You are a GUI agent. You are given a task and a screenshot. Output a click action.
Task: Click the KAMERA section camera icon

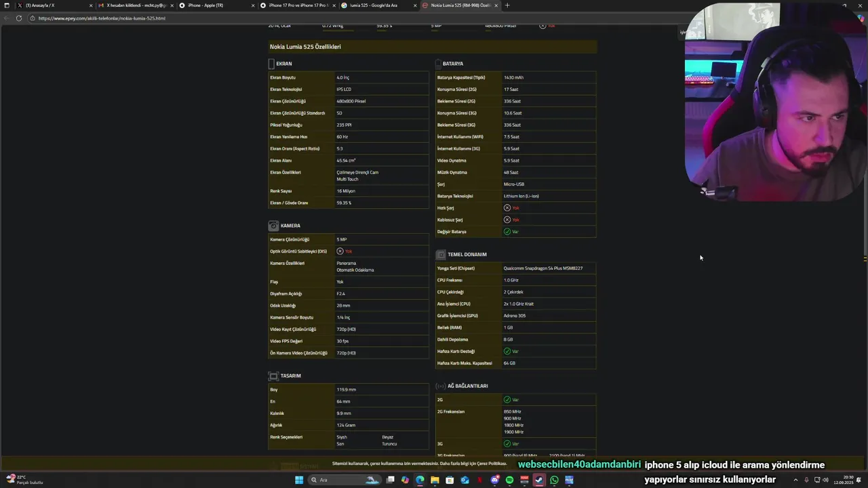point(273,226)
